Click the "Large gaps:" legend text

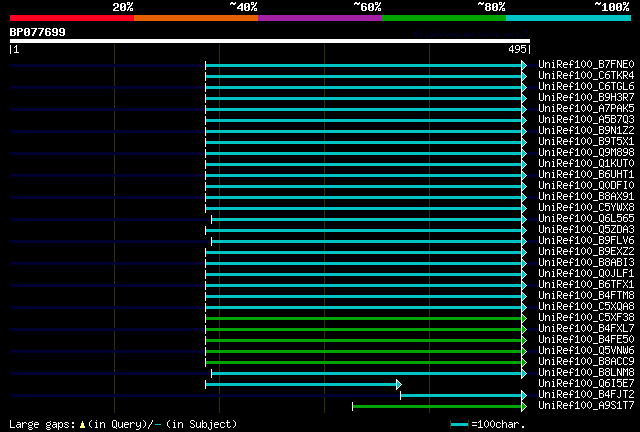click(x=42, y=425)
